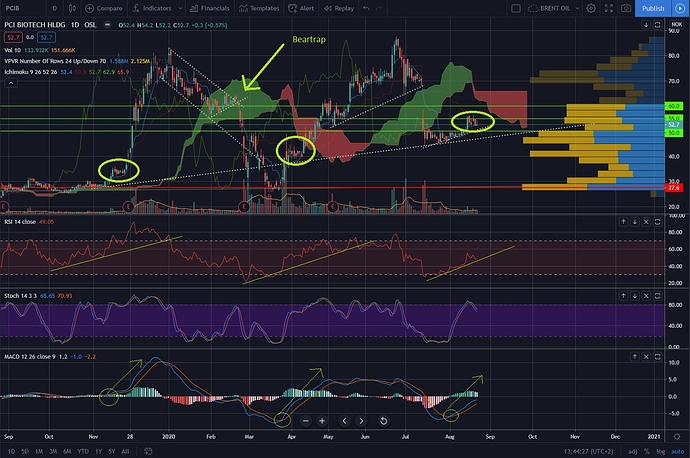Click the Compare symbol button
The height and width of the screenshot is (458, 690).
pyautogui.click(x=107, y=7)
